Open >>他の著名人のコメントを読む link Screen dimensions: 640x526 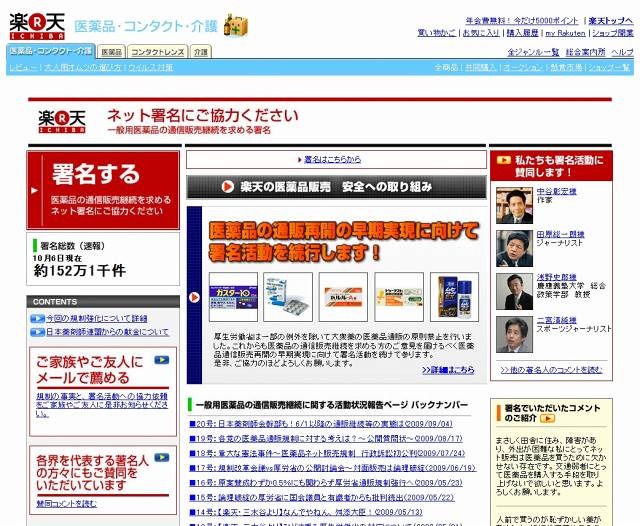pos(551,370)
